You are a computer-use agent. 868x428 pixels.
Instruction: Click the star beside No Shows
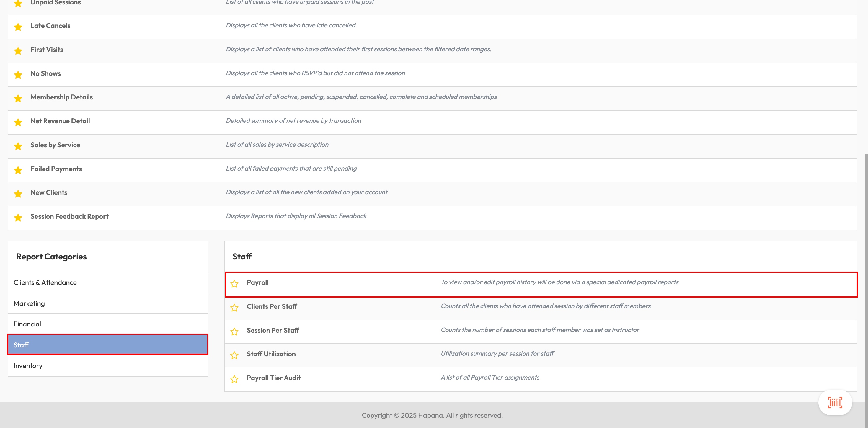click(x=18, y=74)
